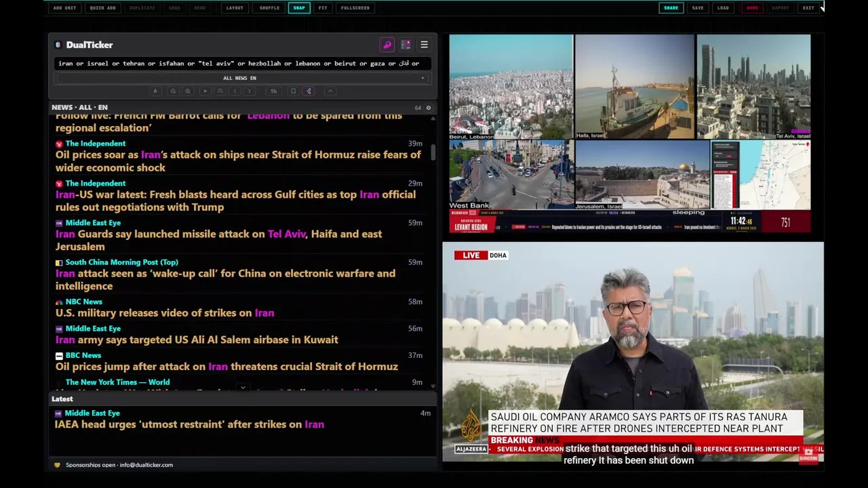Image resolution: width=868 pixels, height=488 pixels.
Task: Click the Al Jazeera logo in video
Action: (471, 427)
